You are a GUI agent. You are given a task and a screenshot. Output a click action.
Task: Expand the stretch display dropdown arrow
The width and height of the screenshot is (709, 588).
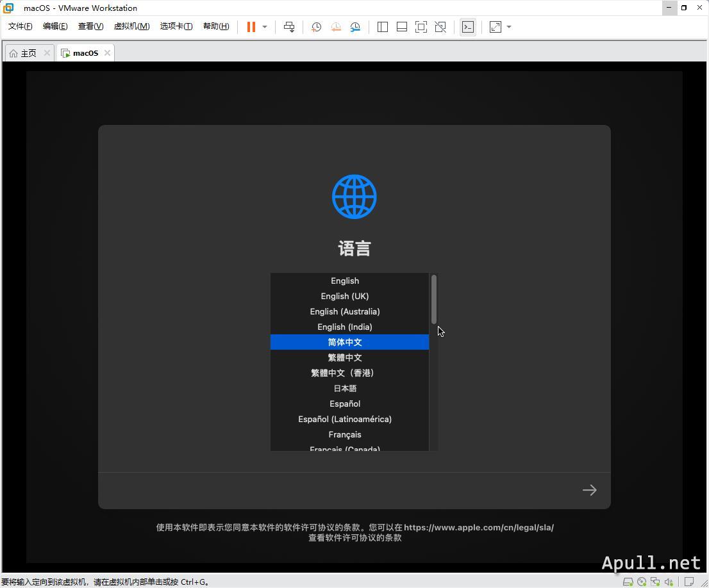click(x=509, y=27)
